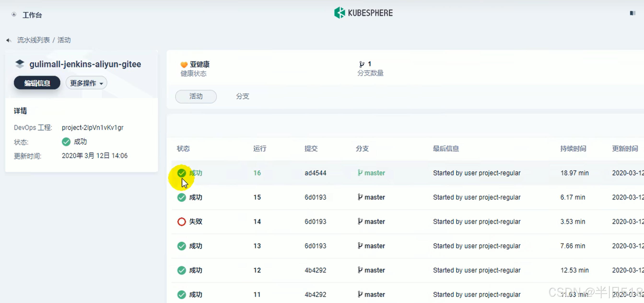Click the branch icon in run 11 row

[x=360, y=294]
